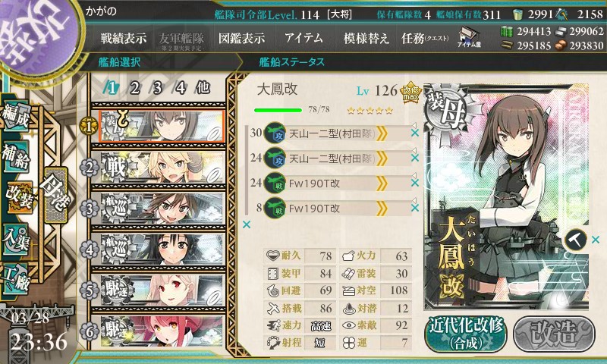Select fleet 2 tab

click(134, 88)
